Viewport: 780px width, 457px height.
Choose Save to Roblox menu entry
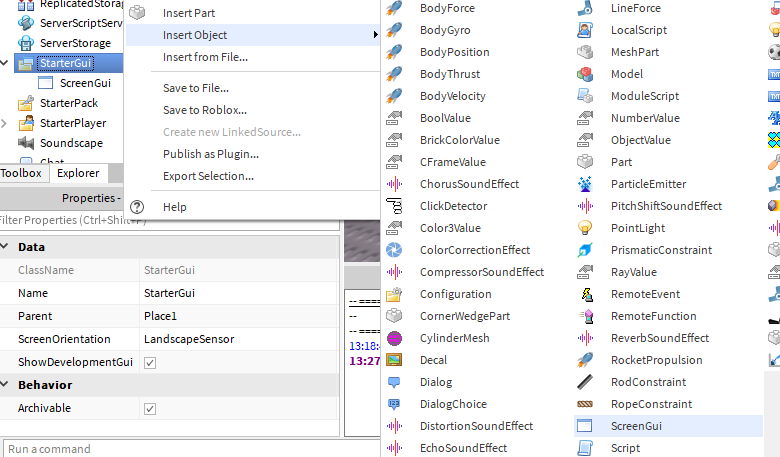point(204,110)
